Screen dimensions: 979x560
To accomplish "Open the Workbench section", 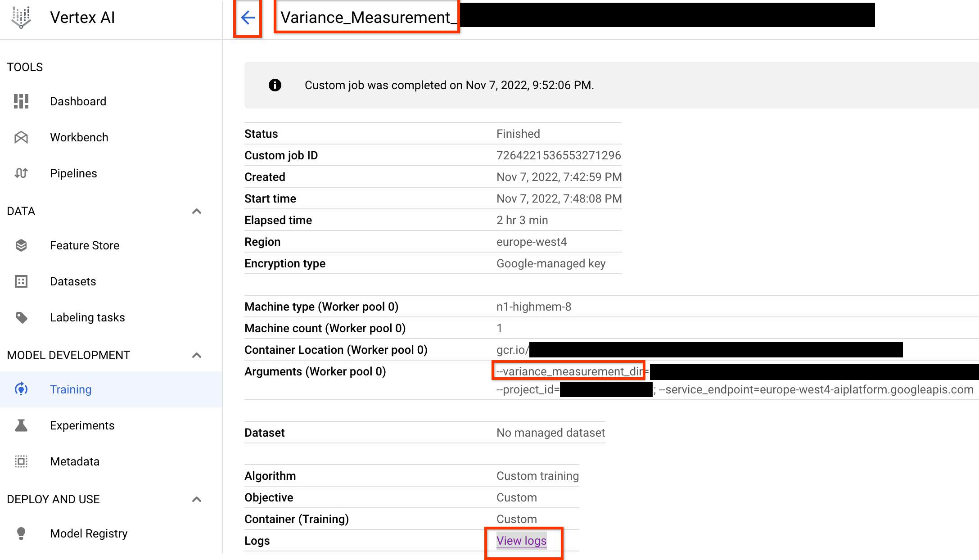I will coord(79,137).
